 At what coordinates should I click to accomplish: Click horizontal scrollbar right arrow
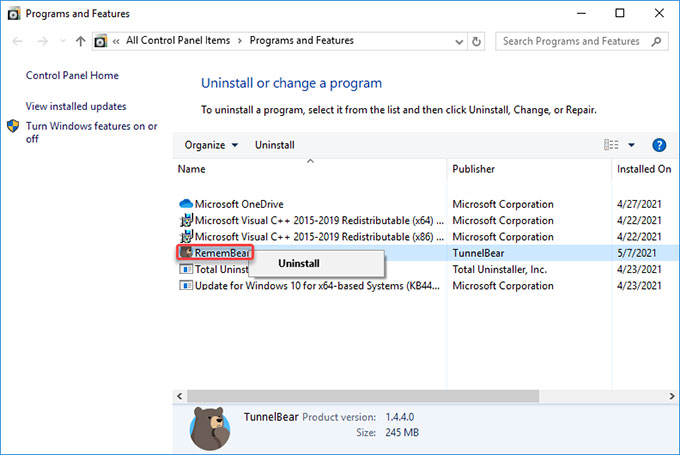(x=671, y=396)
